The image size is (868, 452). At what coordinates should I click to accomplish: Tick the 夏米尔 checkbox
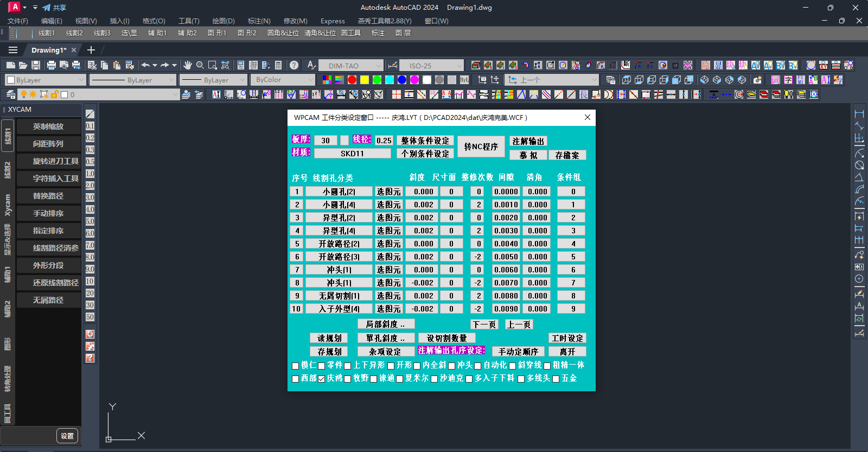400,379
